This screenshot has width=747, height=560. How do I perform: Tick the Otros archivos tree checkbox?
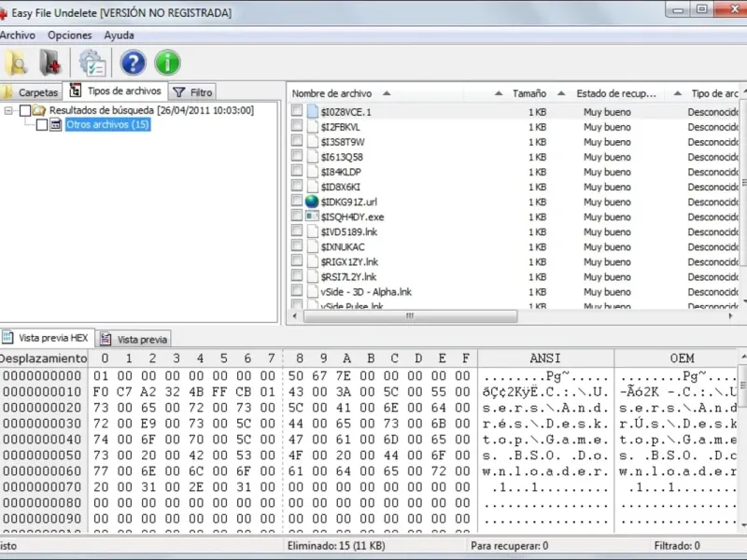[x=42, y=125]
